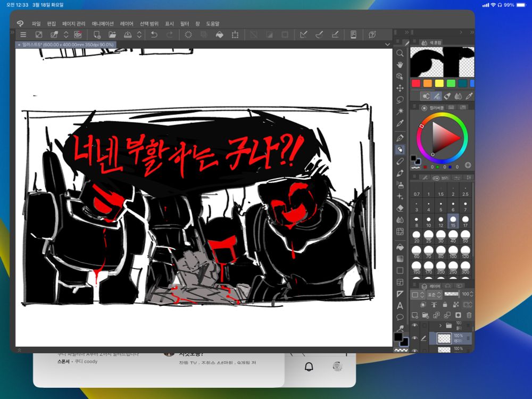Screen dimensions: 532x399
Task: Open the hamburger menu in command bar
Action: pos(23,34)
